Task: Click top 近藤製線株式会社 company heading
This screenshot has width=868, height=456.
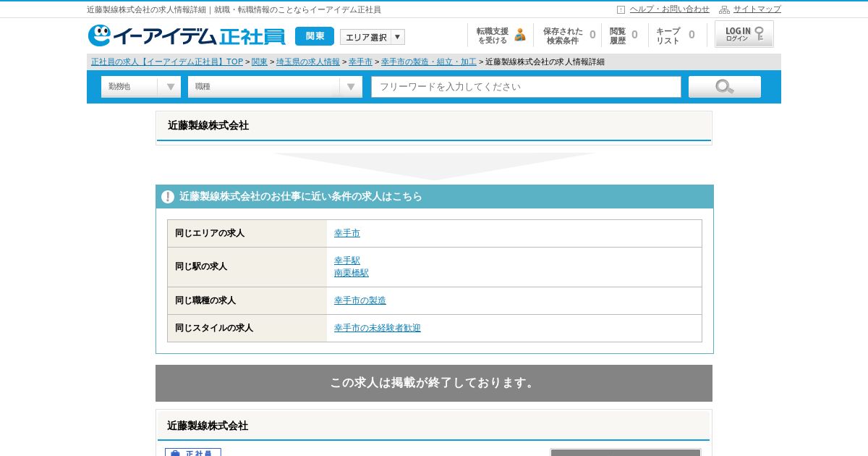Action: point(208,125)
